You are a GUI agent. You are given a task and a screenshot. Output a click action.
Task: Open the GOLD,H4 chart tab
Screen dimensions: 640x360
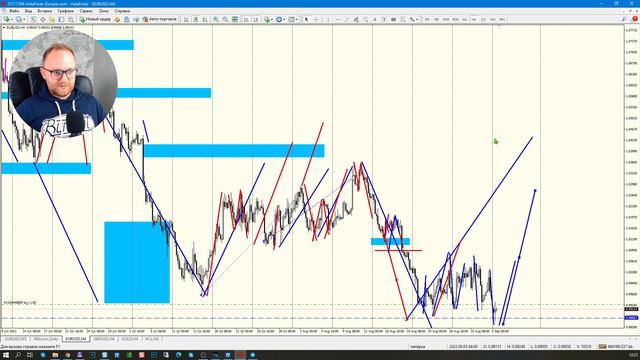[130, 339]
